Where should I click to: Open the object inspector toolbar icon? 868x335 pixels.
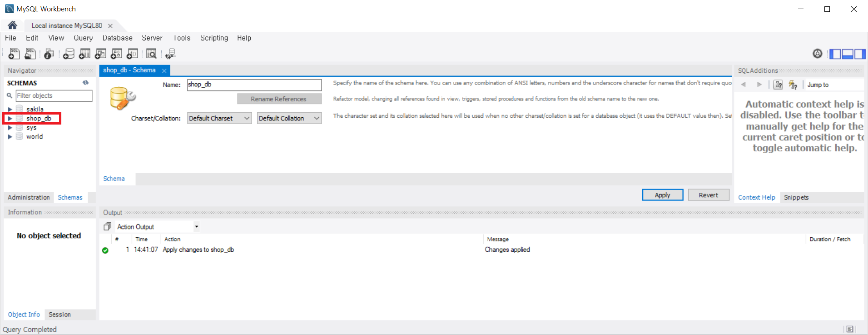point(49,54)
